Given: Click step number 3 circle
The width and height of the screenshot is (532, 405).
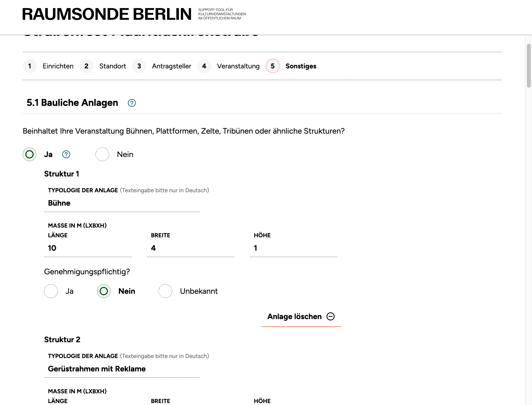Looking at the screenshot, I should tap(139, 66).
